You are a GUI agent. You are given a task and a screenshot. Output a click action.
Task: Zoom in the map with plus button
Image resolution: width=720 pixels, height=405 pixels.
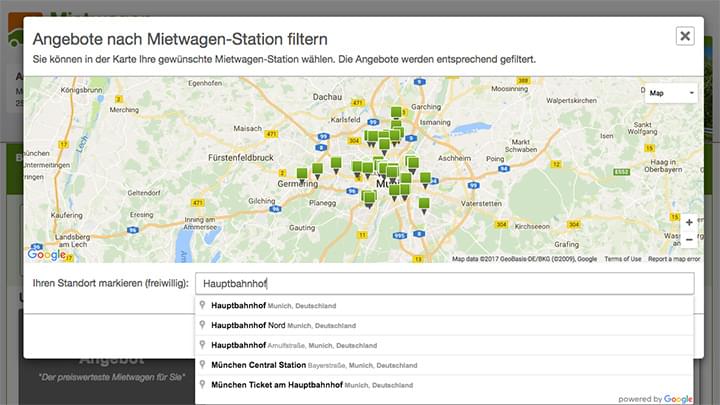(689, 222)
